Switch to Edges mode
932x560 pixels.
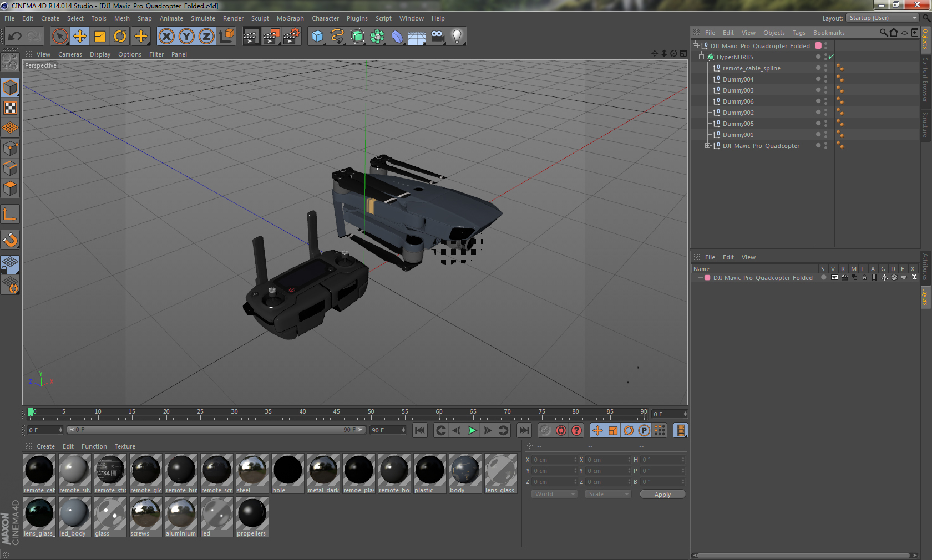[11, 169]
